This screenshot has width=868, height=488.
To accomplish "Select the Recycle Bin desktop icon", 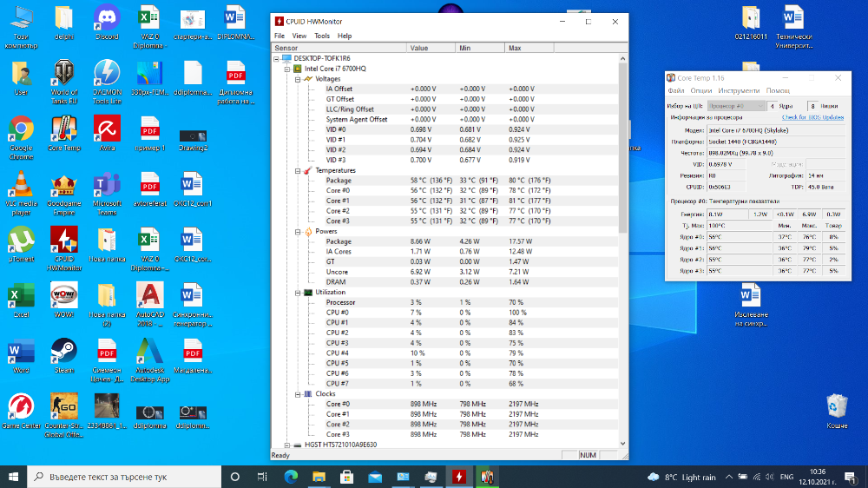I will tap(837, 411).
